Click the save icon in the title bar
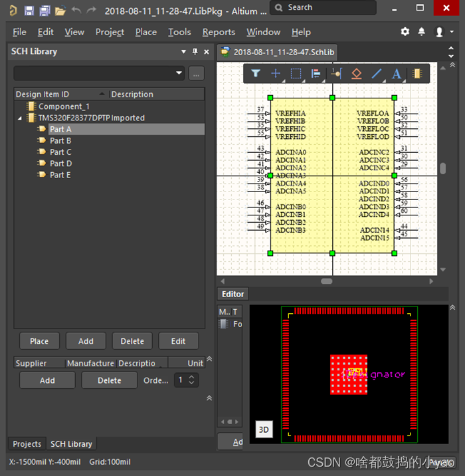The image size is (465, 476). tap(29, 11)
